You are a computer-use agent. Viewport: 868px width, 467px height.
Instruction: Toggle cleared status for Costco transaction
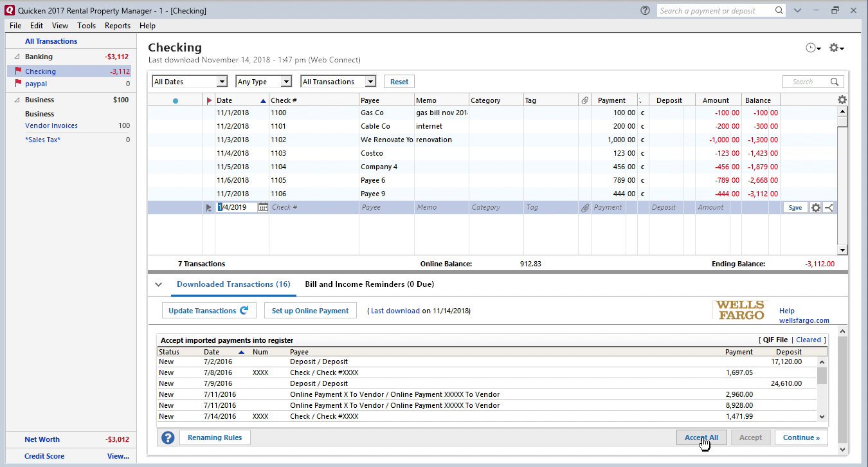(x=642, y=153)
